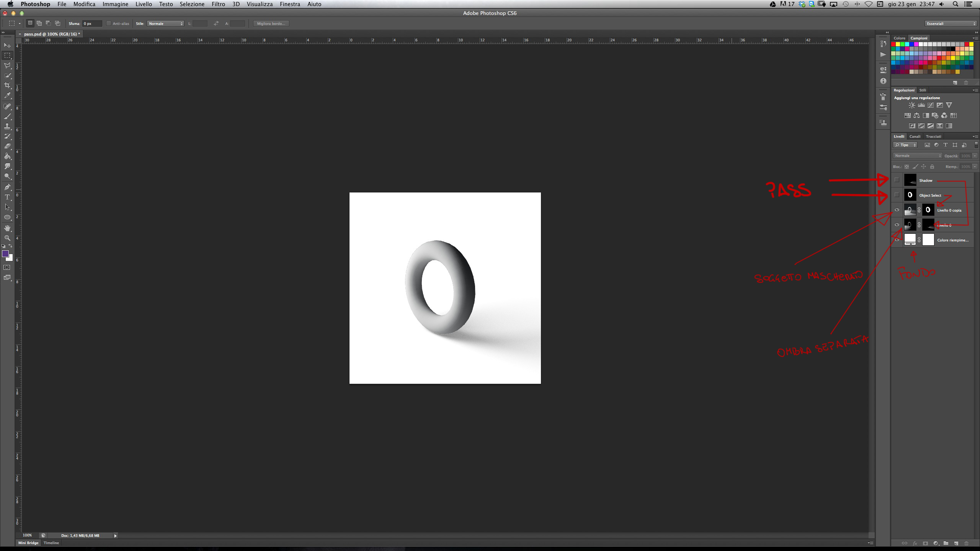Open the Essenziali workspace dropdown
980x551 pixels.
[x=951, y=24]
